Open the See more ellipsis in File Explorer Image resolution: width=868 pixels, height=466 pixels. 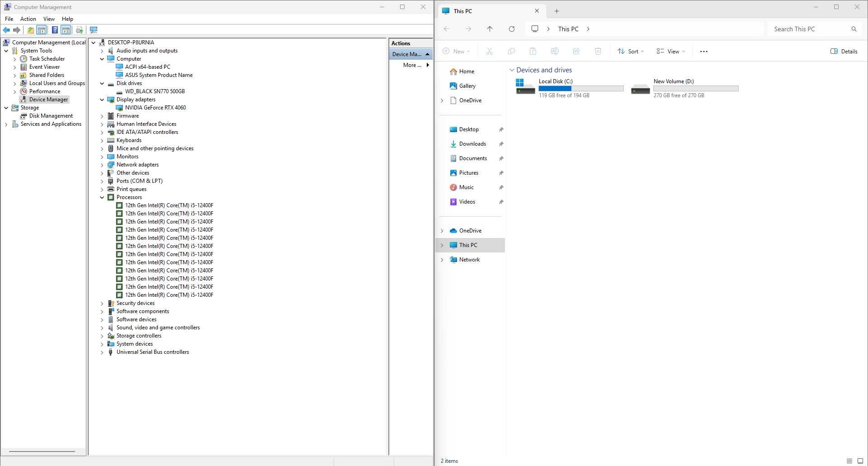703,52
